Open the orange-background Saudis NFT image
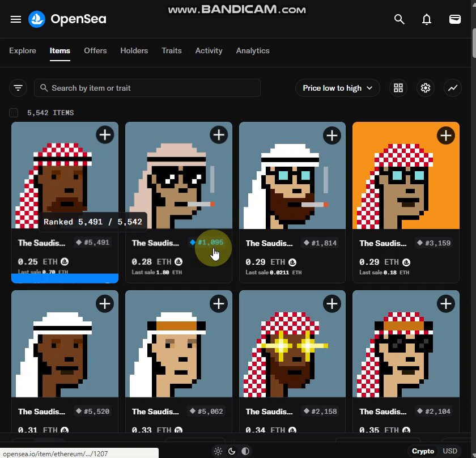The image size is (476, 458). [406, 176]
